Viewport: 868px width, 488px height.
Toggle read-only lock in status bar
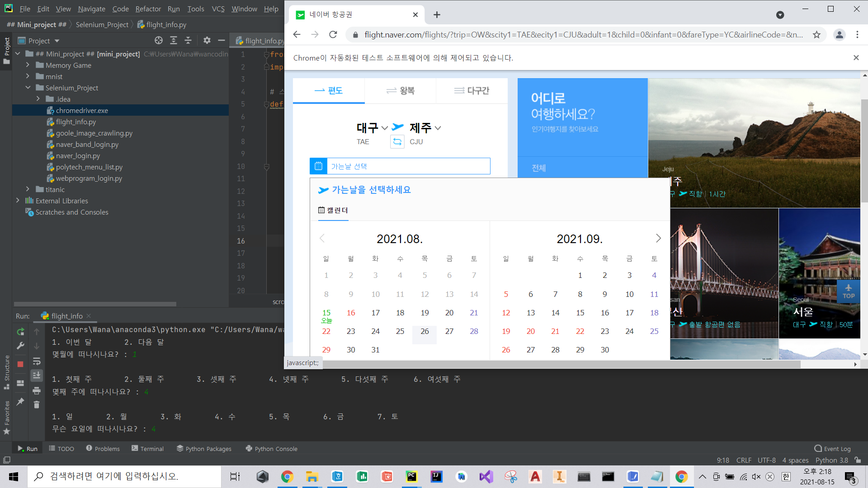(x=858, y=460)
